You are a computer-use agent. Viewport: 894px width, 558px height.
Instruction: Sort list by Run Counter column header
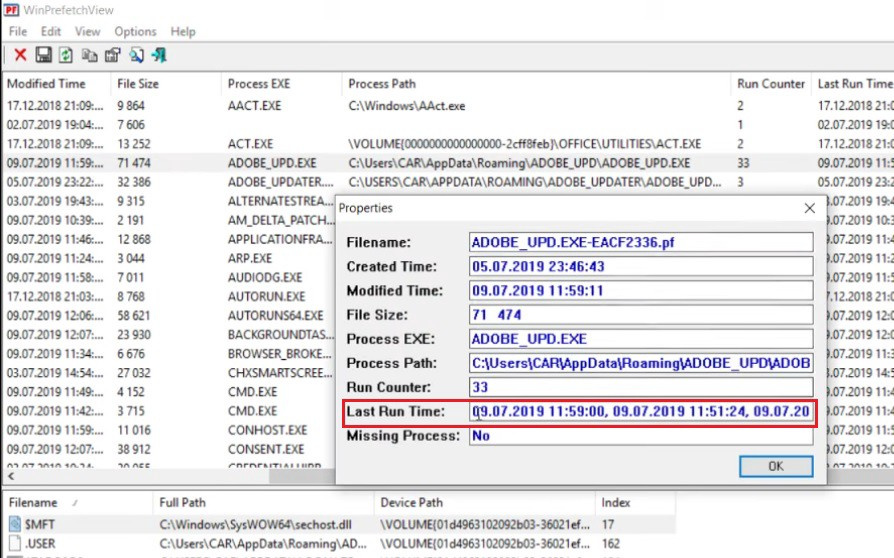coord(770,84)
